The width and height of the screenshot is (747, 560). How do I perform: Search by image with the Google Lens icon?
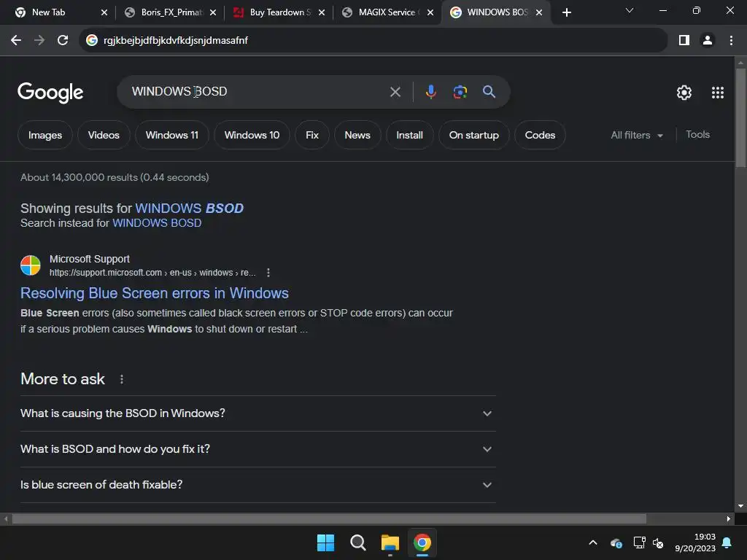(460, 91)
